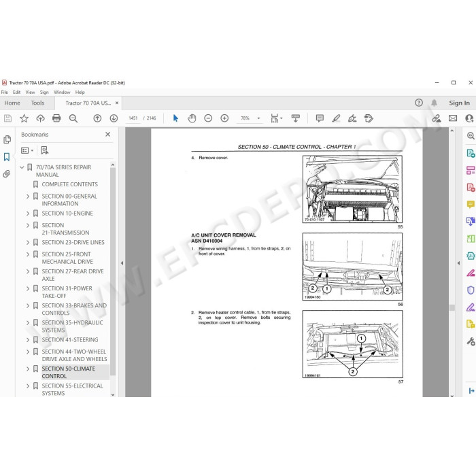Click the page number field
The height and width of the screenshot is (476, 476).
click(133, 118)
